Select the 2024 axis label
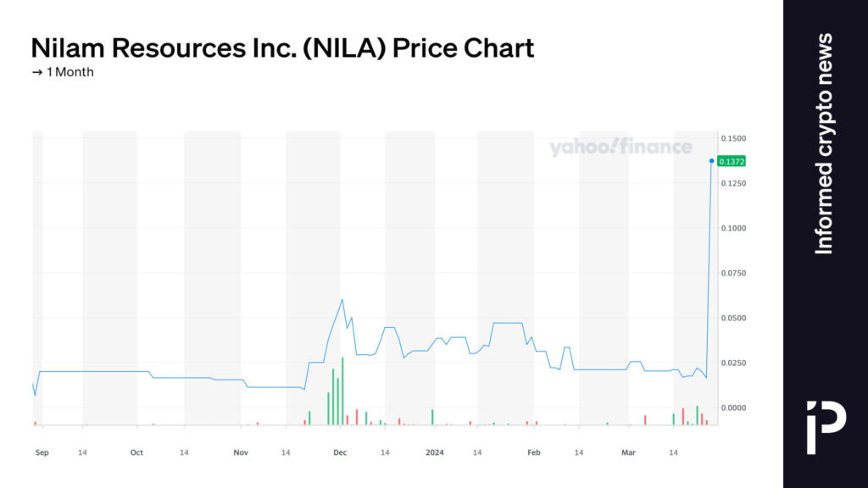This screenshot has width=868, height=488. [435, 452]
